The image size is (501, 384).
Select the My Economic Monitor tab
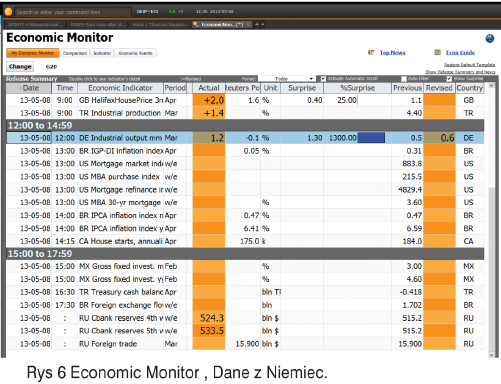pos(33,53)
